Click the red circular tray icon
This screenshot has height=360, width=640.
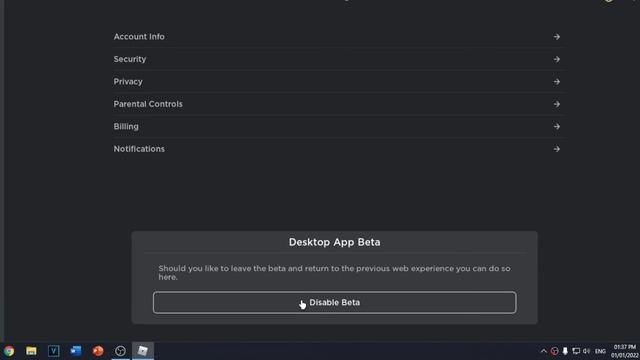[x=554, y=351]
